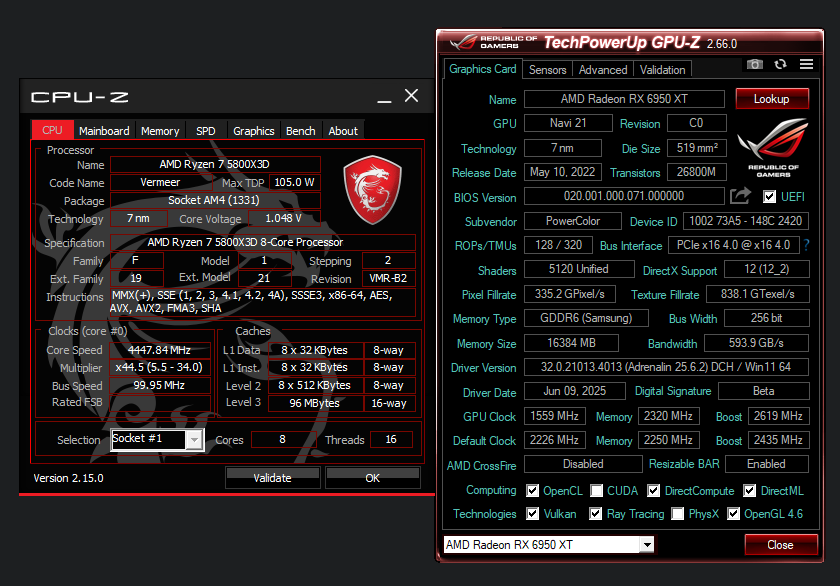
Task: Click the Validate button in CPU-Z
Action: click(x=273, y=477)
